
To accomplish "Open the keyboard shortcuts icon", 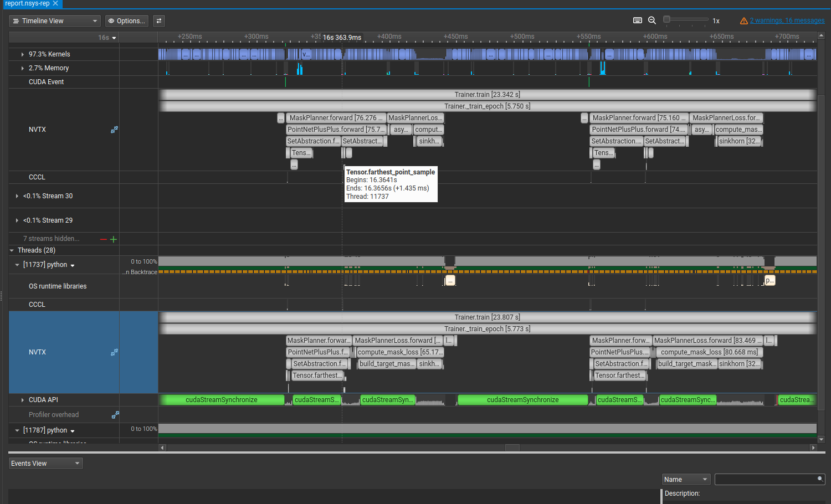I will [638, 20].
